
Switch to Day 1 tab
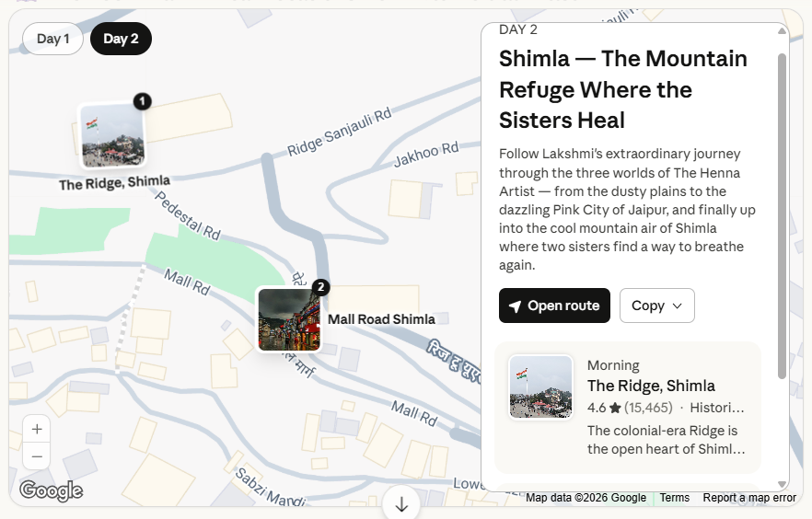coord(52,39)
